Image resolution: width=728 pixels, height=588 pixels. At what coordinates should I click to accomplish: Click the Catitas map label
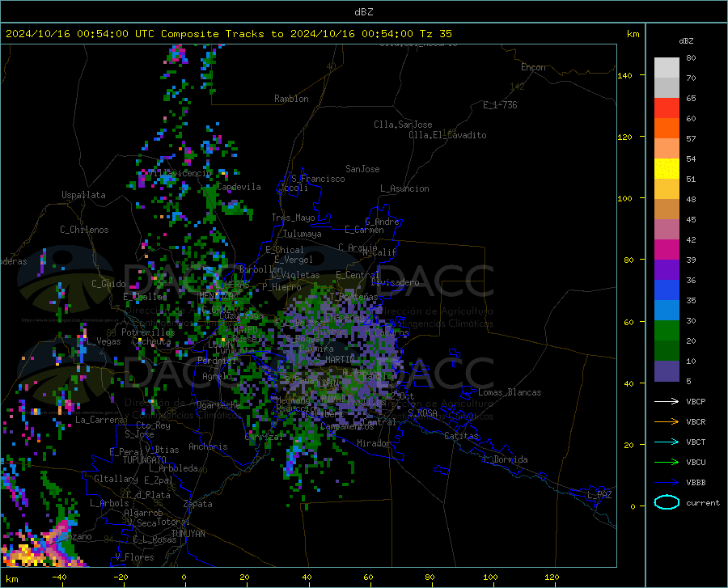click(461, 436)
